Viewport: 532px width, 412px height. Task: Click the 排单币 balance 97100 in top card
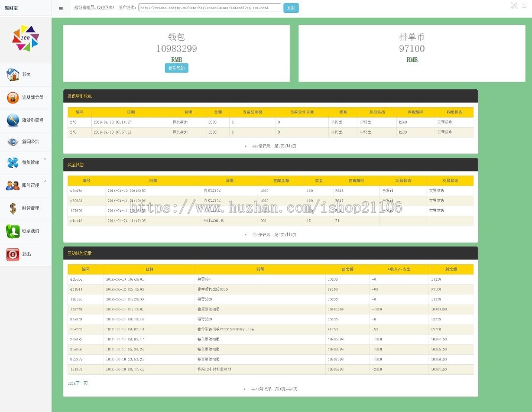[411, 49]
